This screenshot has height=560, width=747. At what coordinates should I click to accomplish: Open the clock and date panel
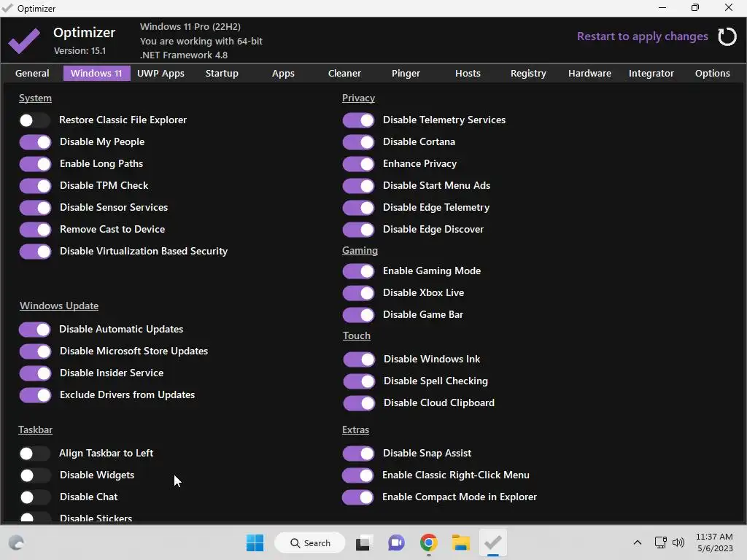(714, 542)
